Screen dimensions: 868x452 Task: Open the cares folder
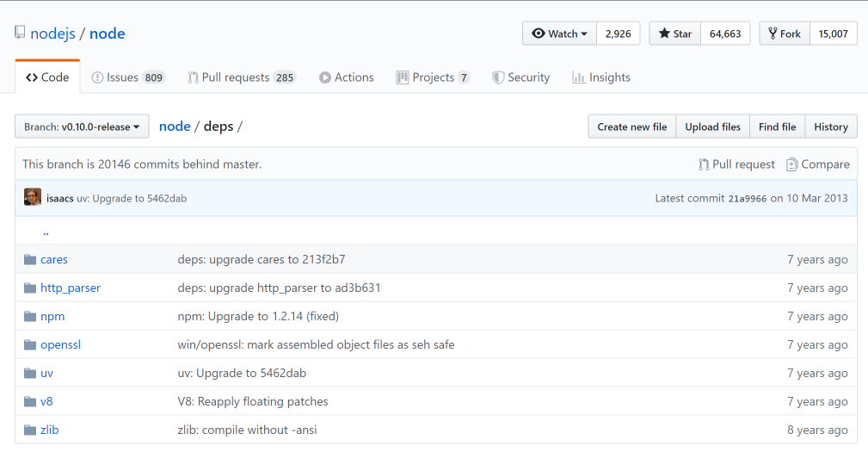53,259
